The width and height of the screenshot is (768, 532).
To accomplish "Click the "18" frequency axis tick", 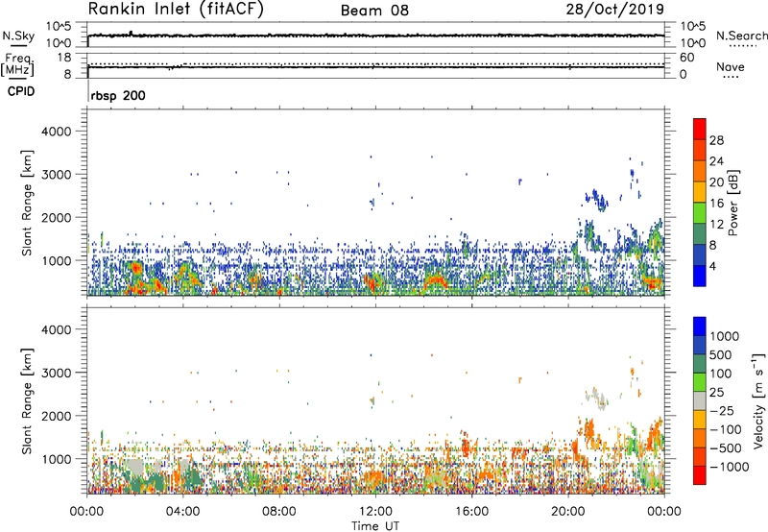I will (64, 58).
